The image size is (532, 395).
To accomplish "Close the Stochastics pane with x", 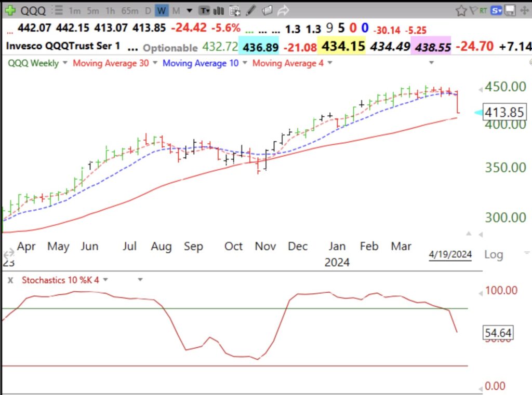I will click(10, 280).
